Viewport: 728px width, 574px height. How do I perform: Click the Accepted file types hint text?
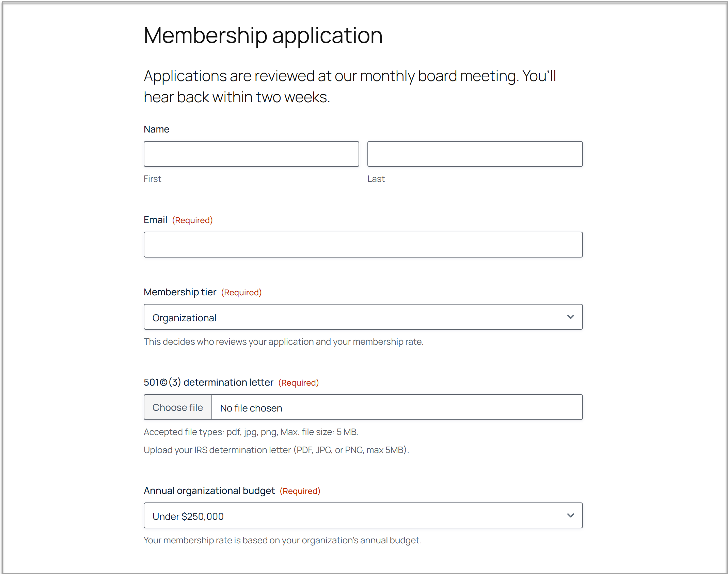[251, 432]
